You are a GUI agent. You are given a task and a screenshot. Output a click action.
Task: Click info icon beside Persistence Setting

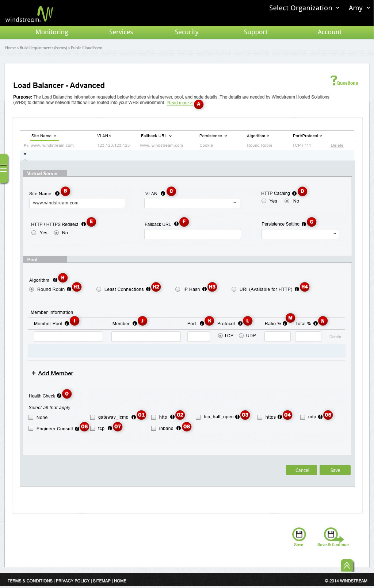click(304, 224)
